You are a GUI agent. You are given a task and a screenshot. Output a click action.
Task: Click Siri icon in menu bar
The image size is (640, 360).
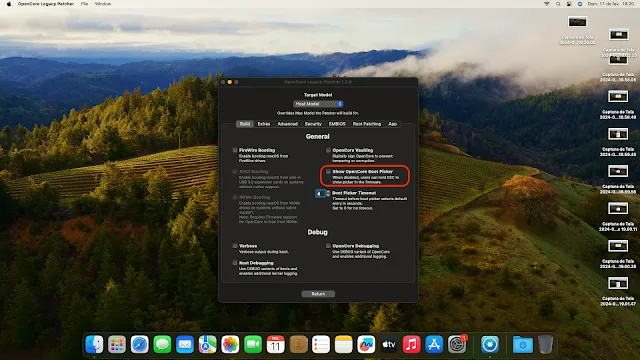(580, 4)
